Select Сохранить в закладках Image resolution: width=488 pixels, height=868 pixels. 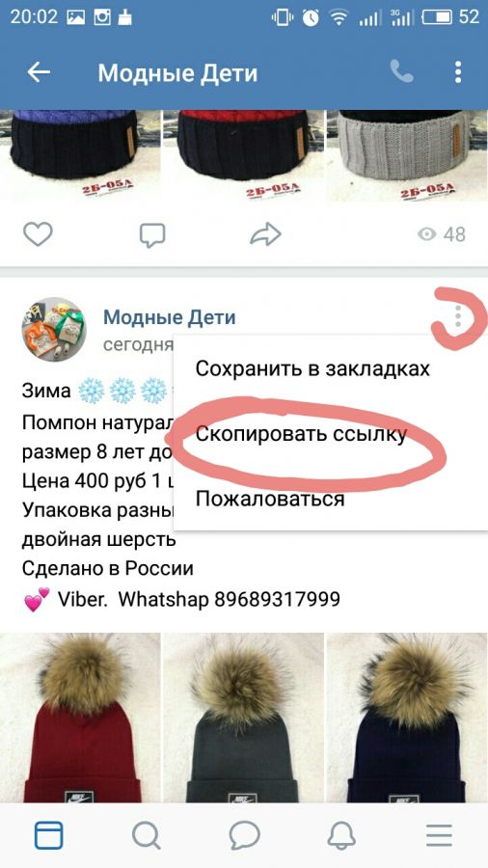click(312, 368)
